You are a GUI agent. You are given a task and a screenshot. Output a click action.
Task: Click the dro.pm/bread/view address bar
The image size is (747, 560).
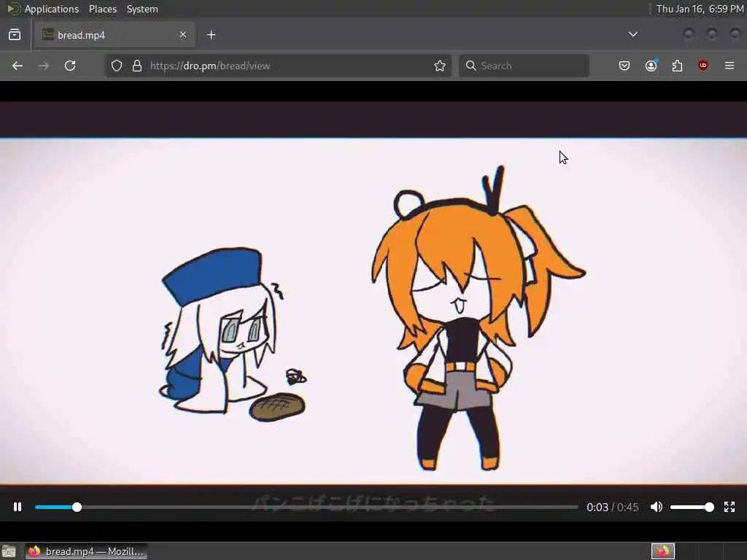pyautogui.click(x=278, y=66)
